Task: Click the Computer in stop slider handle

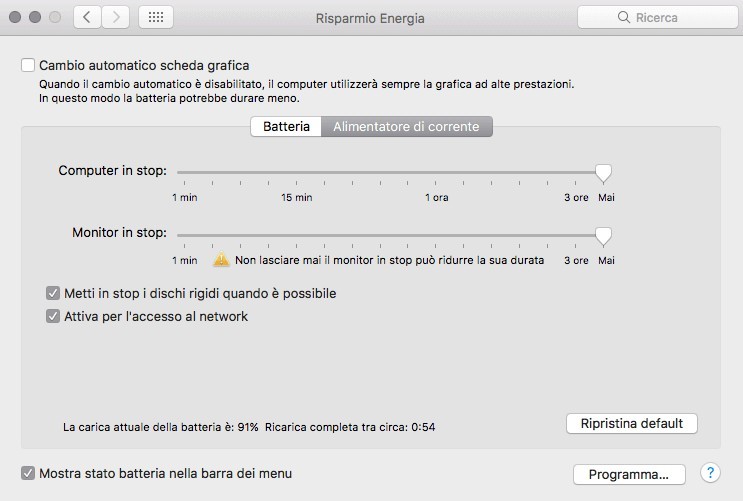Action: [603, 173]
